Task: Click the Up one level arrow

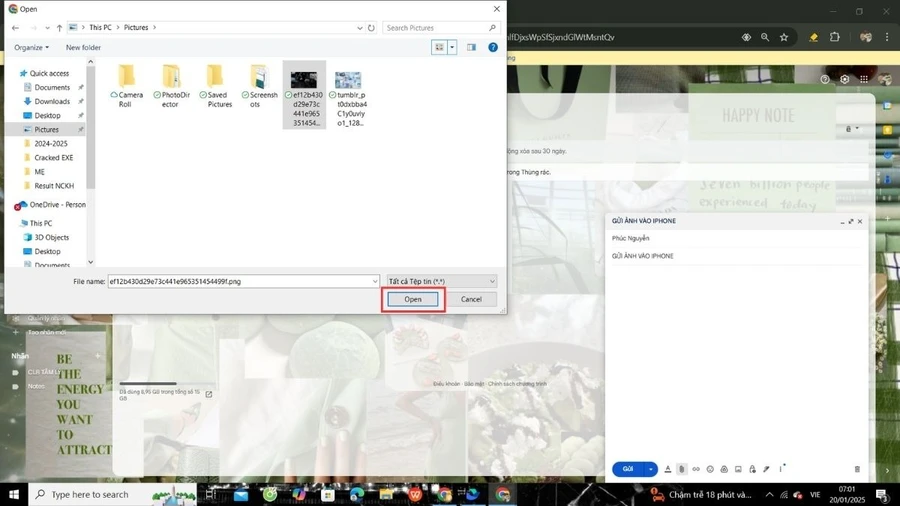Action: (59, 28)
